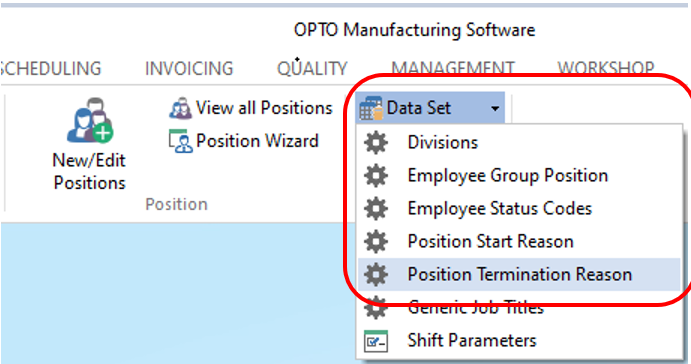Launch Position Wizard from ribbon

point(244,141)
